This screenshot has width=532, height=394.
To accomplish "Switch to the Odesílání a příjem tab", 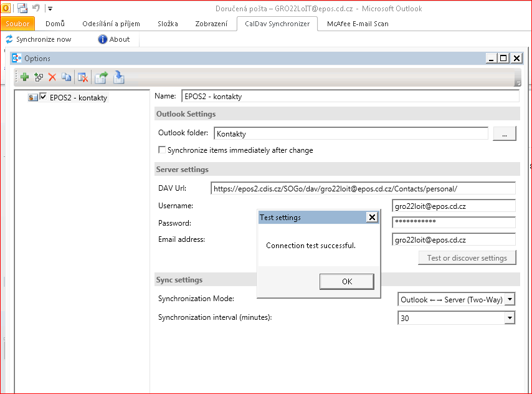I will coord(112,24).
